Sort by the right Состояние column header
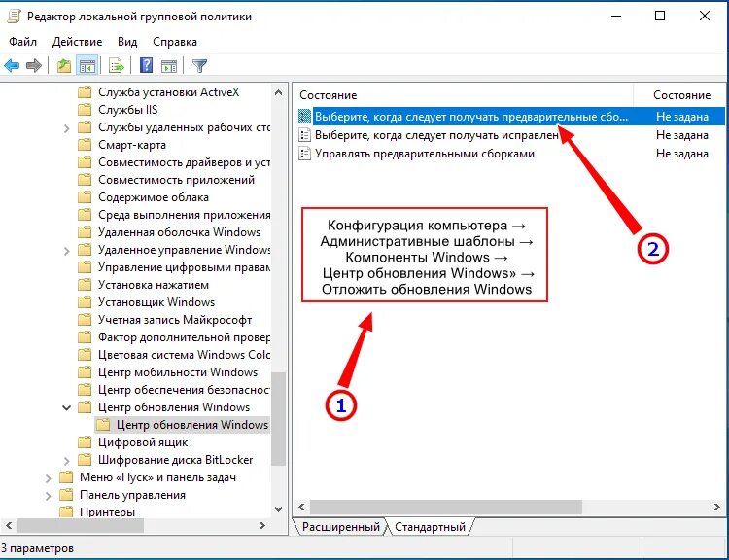729x560 pixels. [681, 95]
